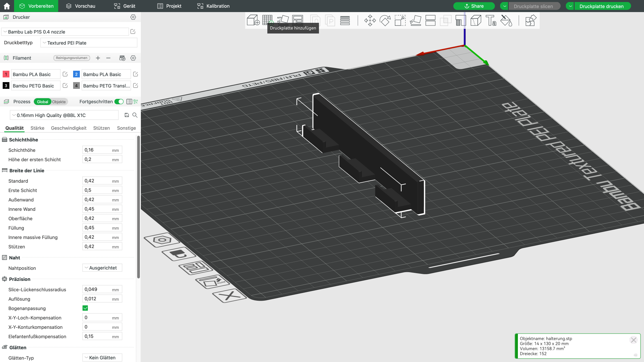Select the color painting bucket tool
This screenshot has width=644, height=362.
(506, 20)
